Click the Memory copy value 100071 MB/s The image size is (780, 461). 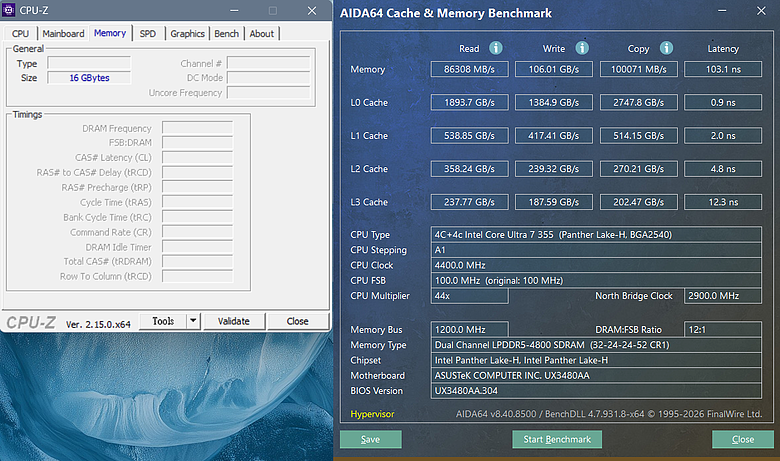pos(639,69)
